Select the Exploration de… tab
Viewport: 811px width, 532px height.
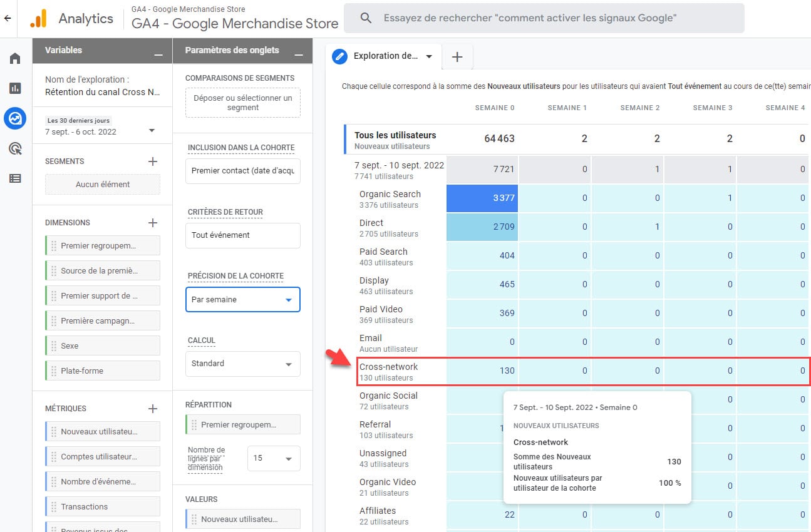pos(385,56)
